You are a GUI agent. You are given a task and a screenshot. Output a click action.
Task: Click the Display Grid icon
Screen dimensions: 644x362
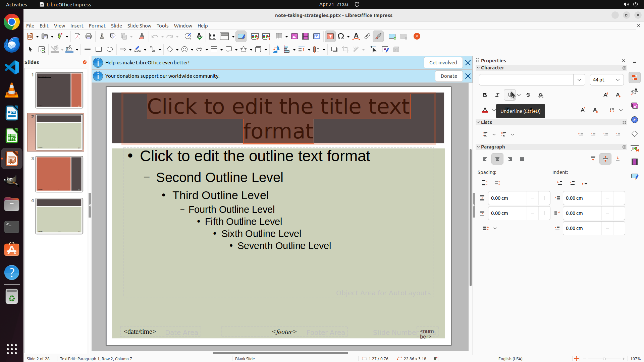[x=212, y=37]
